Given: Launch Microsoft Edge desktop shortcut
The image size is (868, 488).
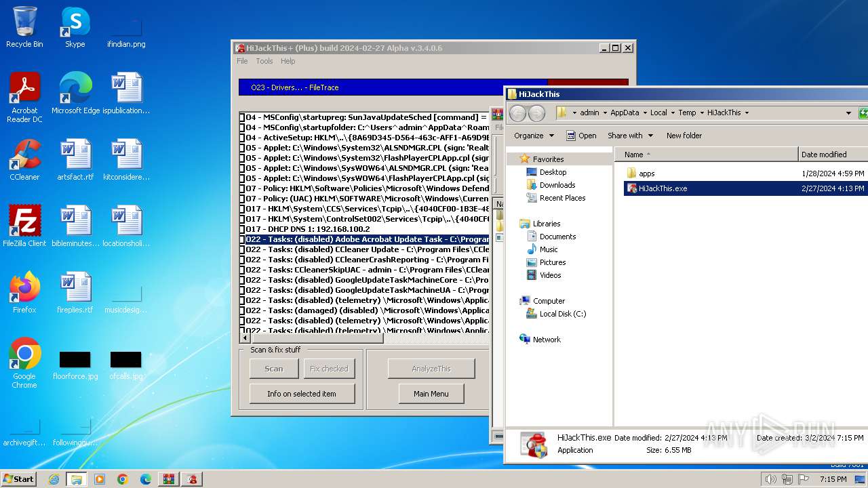Looking at the screenshot, I should click(x=75, y=94).
